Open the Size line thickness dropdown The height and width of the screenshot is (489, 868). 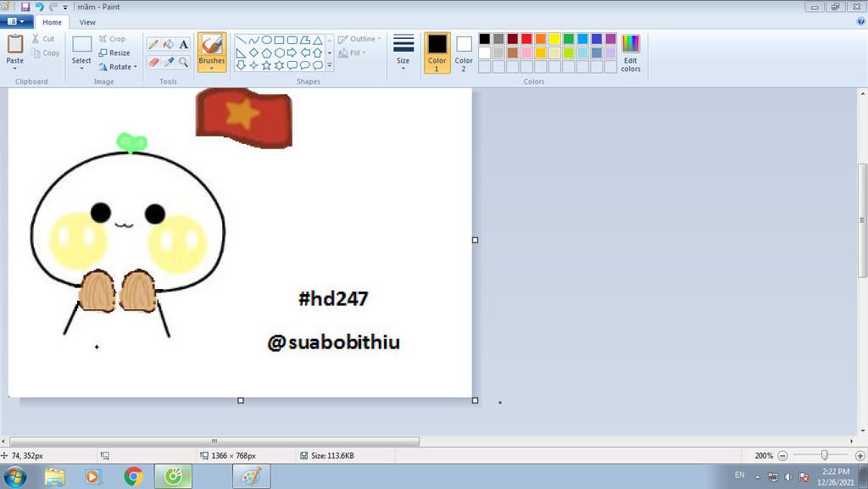[x=403, y=53]
